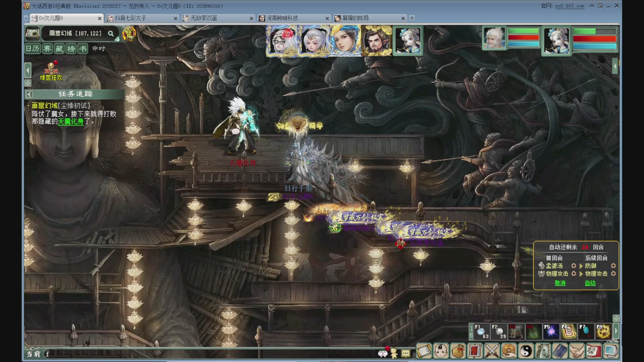Use the F5 purple burst skill
The width and height of the screenshot is (644, 362).
[x=551, y=331]
